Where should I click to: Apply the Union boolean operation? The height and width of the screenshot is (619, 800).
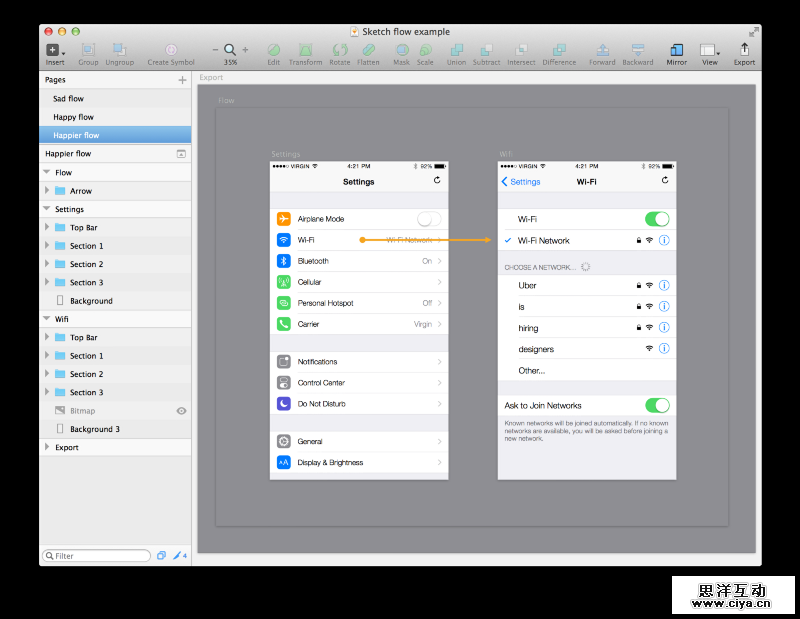[x=456, y=47]
